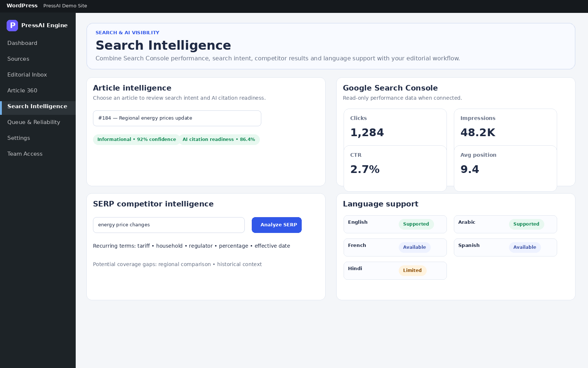Select the Impressions 48.2K metric card
Screen dimensions: 588x368
[x=505, y=127]
